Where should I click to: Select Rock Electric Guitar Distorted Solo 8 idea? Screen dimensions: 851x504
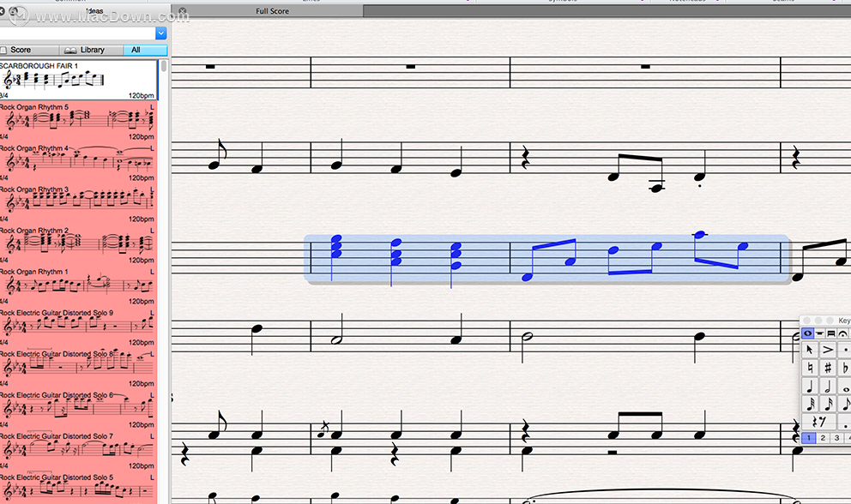tap(78, 369)
